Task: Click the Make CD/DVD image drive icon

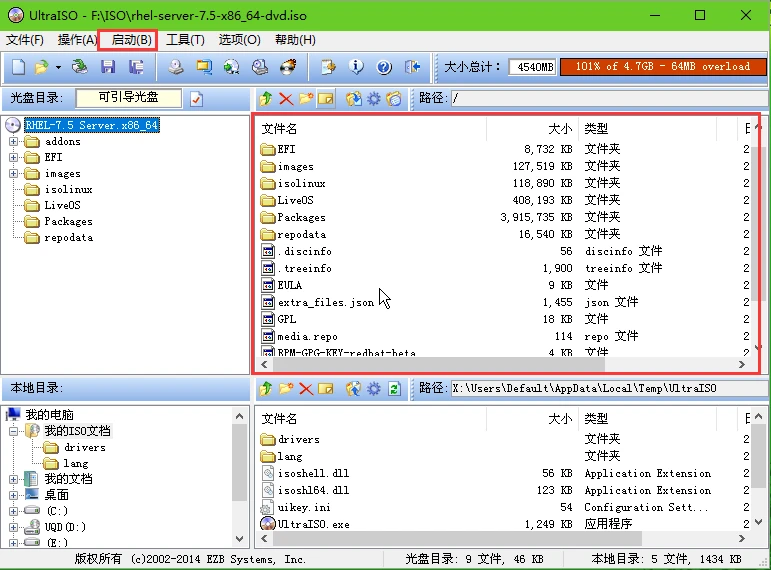Action: pyautogui.click(x=176, y=67)
